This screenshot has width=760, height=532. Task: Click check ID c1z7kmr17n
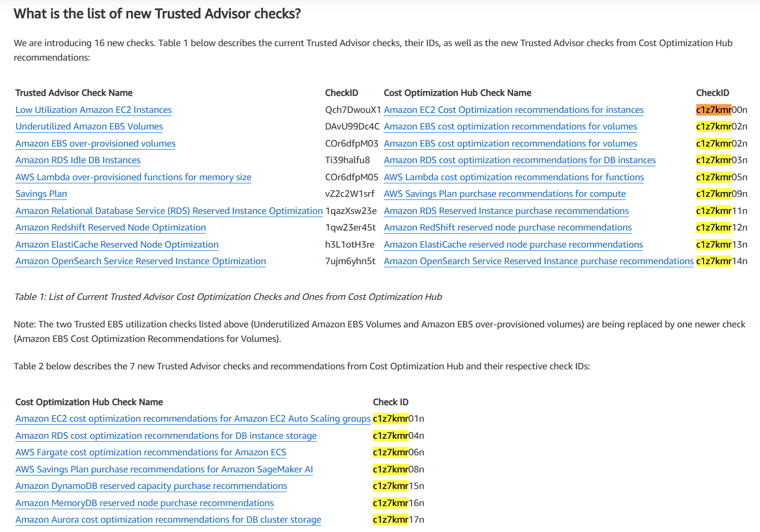coord(399,520)
